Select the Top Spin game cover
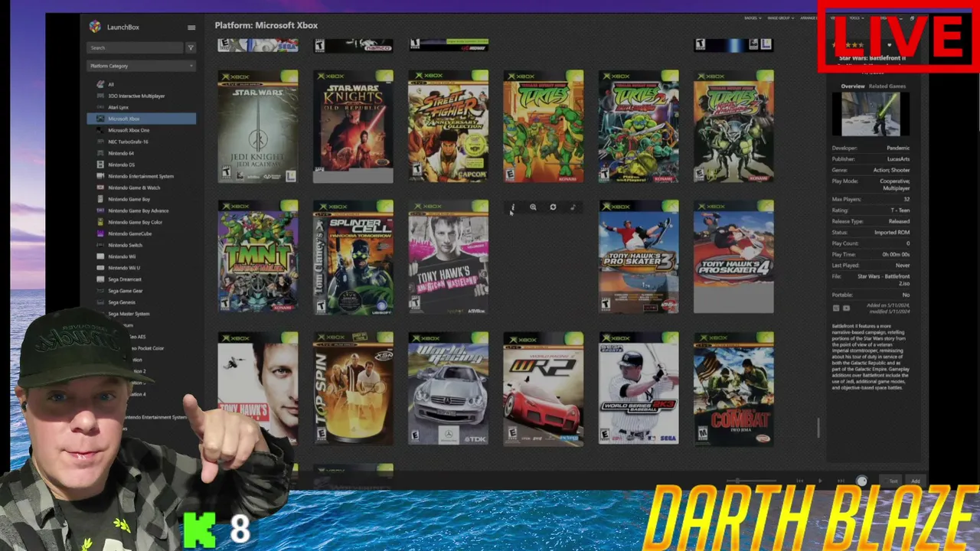 point(353,389)
